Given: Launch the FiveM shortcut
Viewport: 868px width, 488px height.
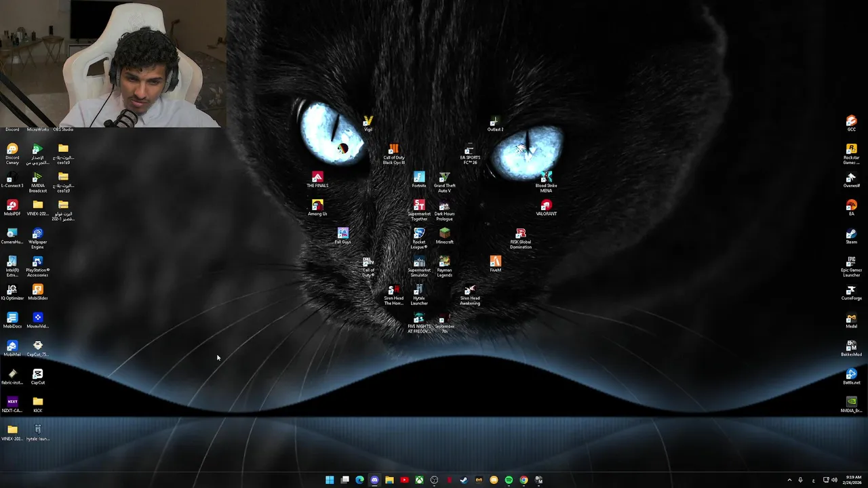Looking at the screenshot, I should point(496,264).
